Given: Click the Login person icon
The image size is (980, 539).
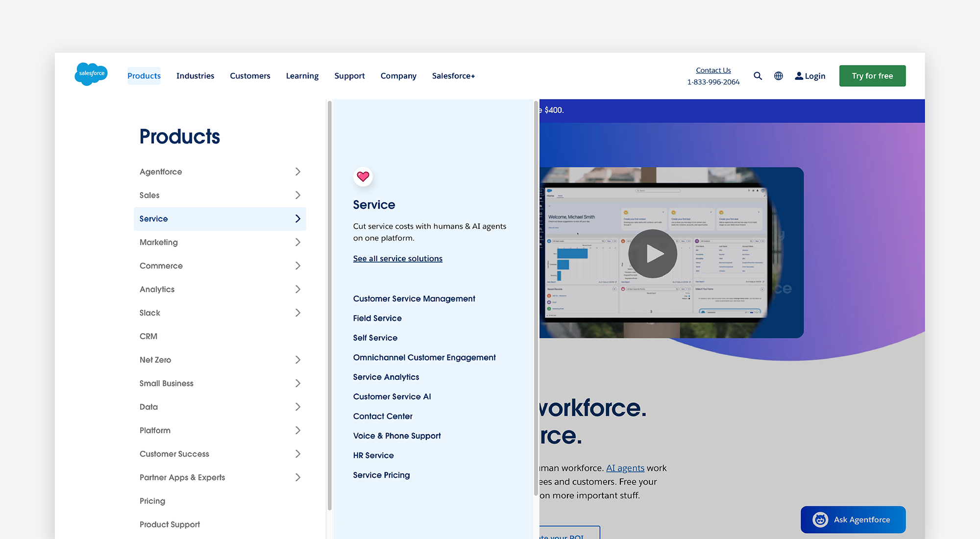Looking at the screenshot, I should 799,76.
